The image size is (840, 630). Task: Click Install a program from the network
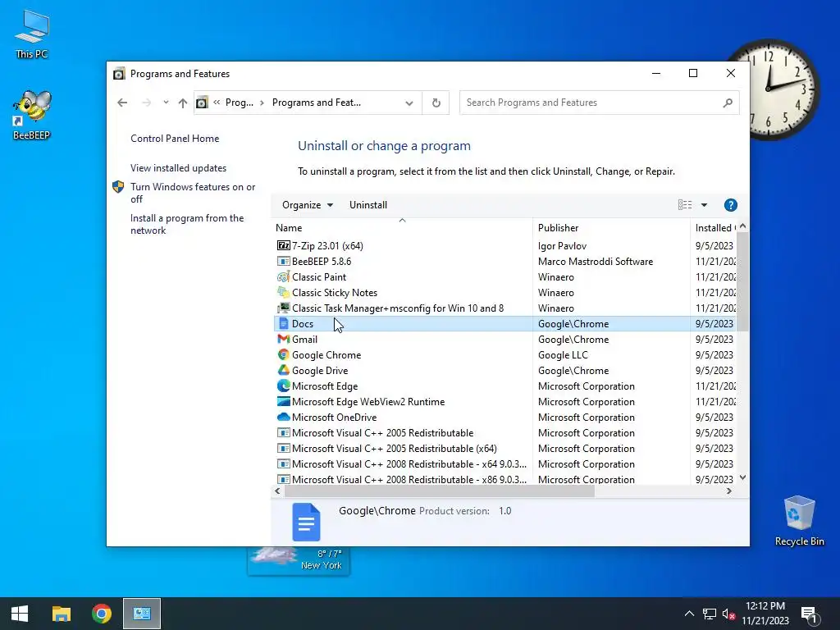coord(187,224)
